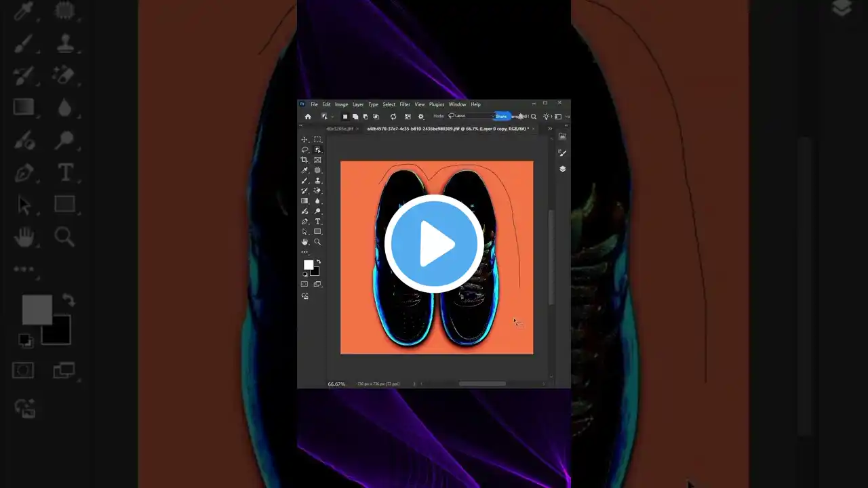
Task: Select the Crop tool
Action: tap(304, 160)
